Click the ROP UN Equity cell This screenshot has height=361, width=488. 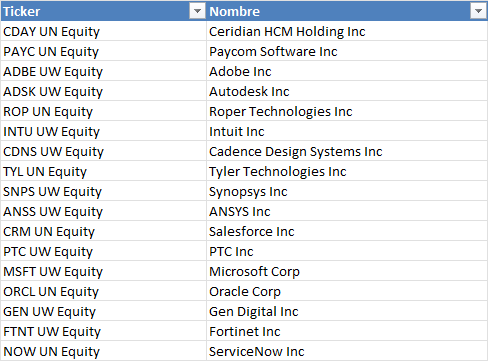pyautogui.click(x=103, y=111)
